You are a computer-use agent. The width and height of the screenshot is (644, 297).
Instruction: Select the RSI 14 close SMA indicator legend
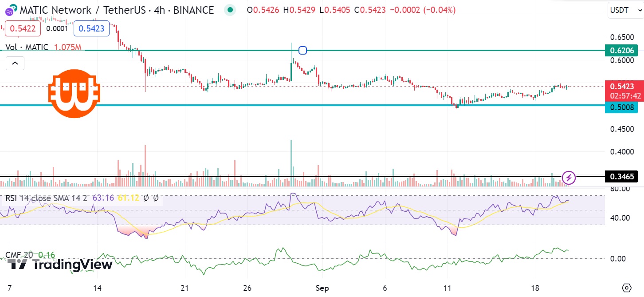tap(47, 198)
